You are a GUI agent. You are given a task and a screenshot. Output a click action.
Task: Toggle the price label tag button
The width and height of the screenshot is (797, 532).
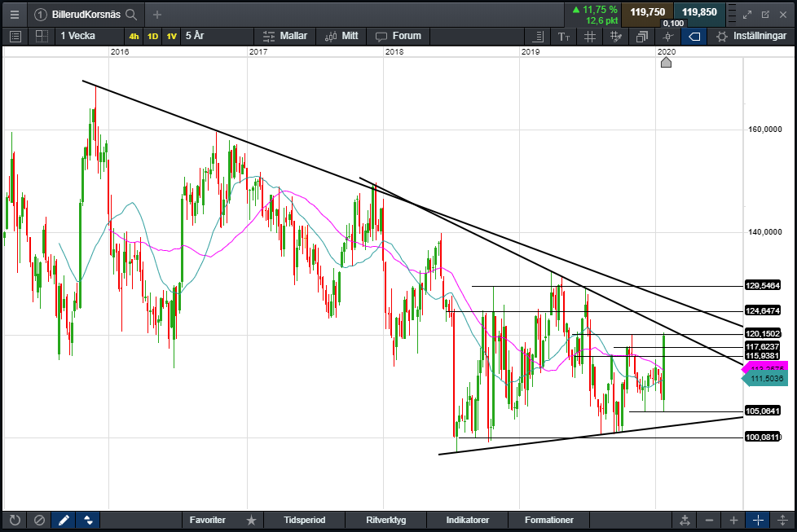click(694, 37)
